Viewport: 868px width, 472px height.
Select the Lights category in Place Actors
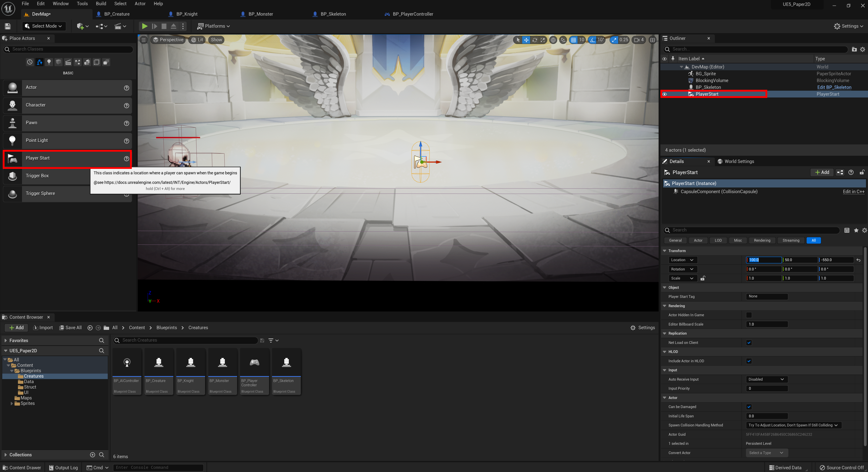coord(49,62)
